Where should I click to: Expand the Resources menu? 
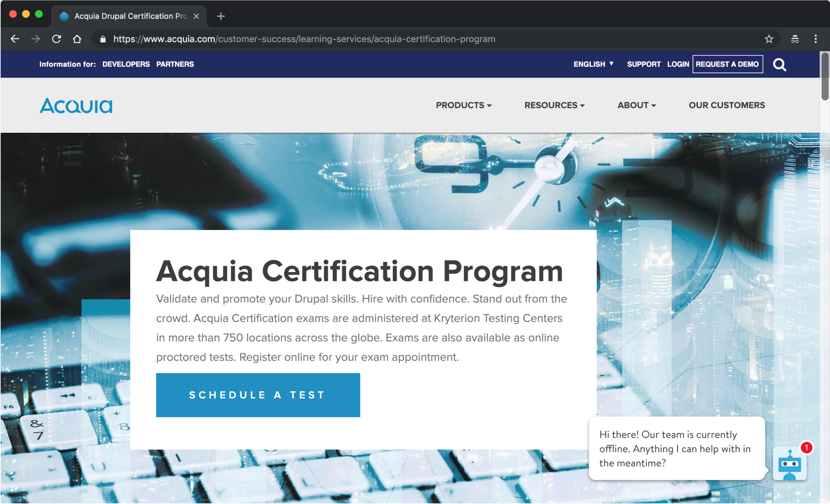(554, 105)
